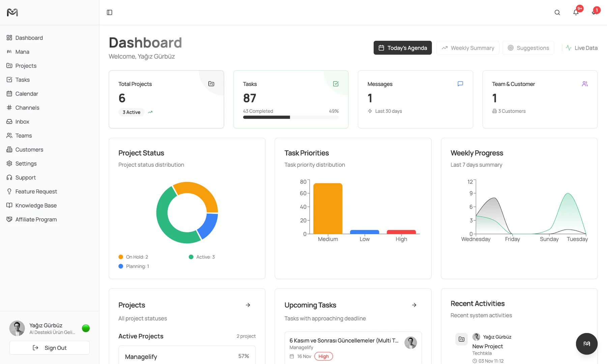
Task: Enable Live Data view
Action: tap(581, 48)
